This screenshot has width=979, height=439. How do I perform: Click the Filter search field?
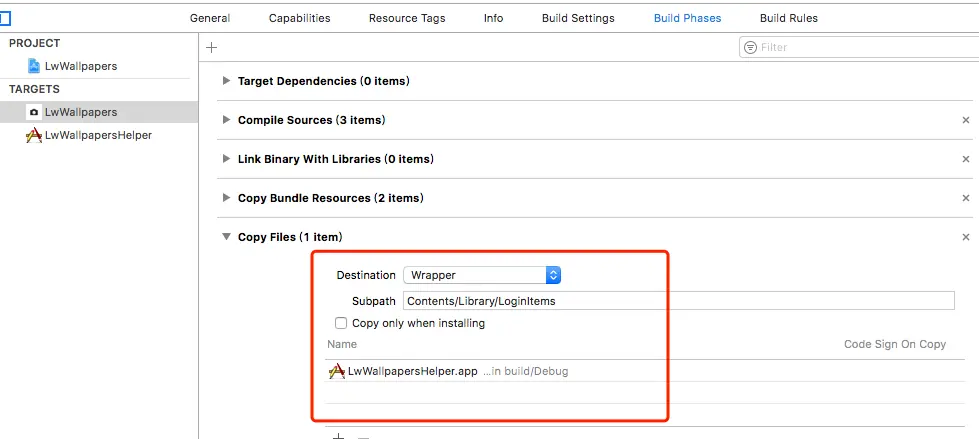click(x=860, y=47)
